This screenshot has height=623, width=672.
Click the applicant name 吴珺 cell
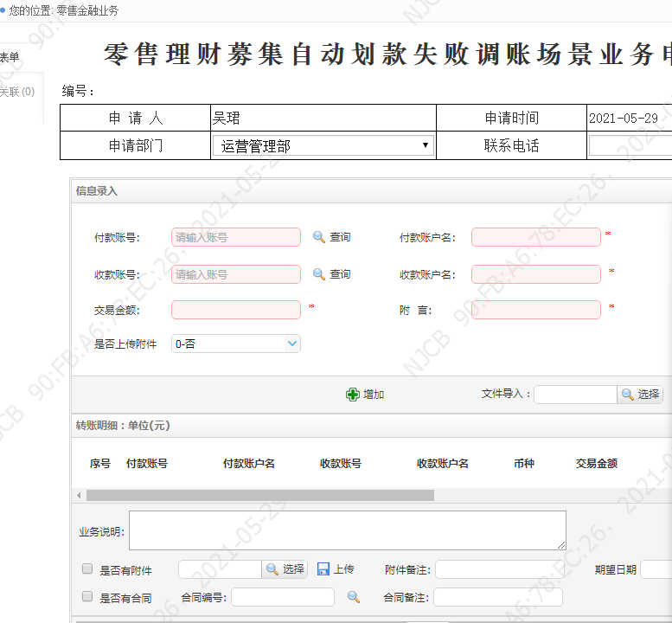coord(323,118)
